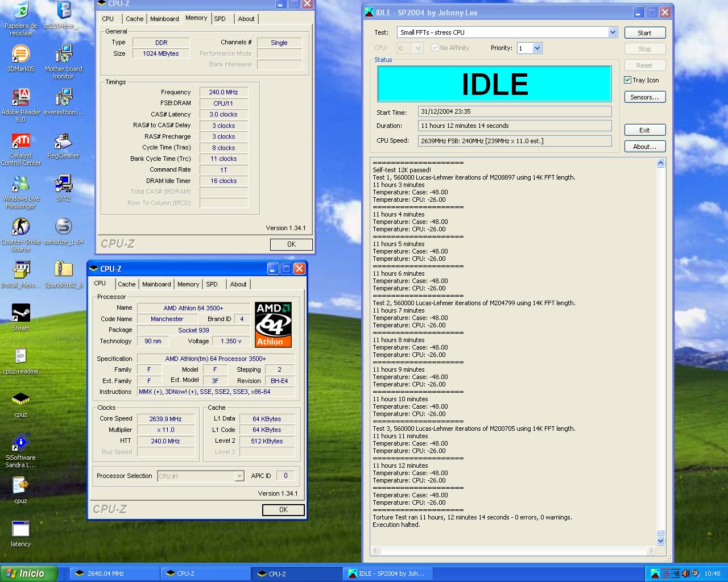Toggle the No Affinity checkbox
This screenshot has width=728, height=582.
[x=435, y=48]
